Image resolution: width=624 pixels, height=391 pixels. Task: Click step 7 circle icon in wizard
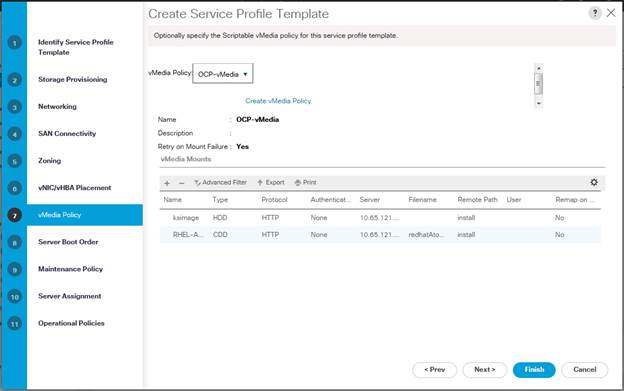[15, 215]
